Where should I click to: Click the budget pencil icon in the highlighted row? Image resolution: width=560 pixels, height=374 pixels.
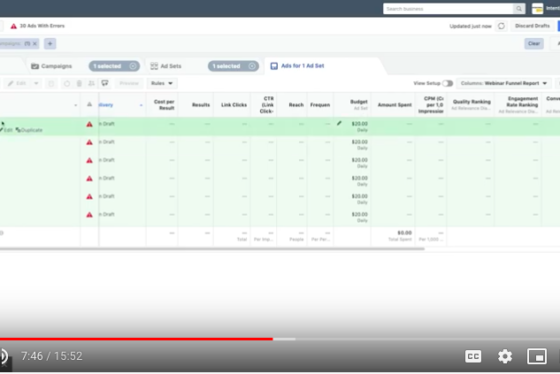(x=339, y=123)
